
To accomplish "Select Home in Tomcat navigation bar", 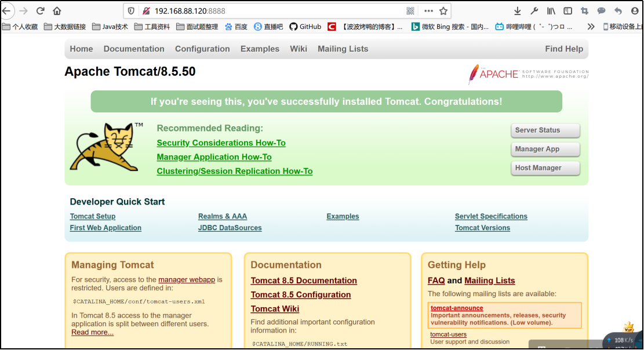I will [81, 49].
